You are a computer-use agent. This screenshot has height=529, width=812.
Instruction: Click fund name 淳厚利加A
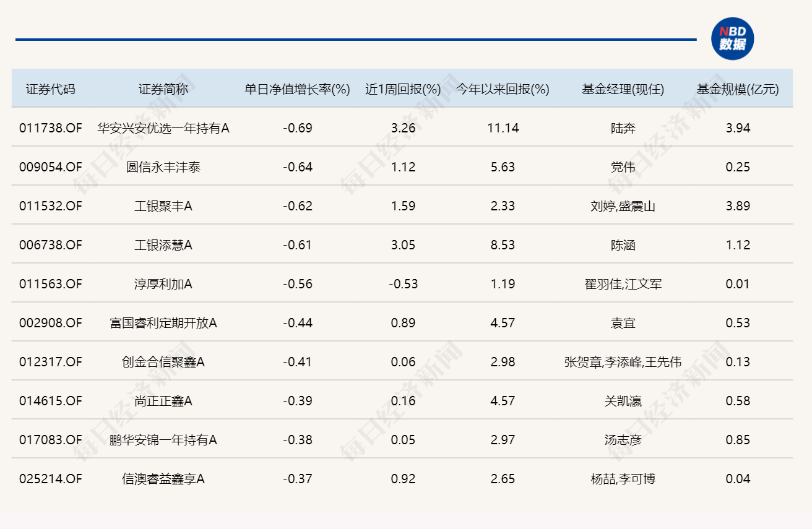tap(163, 284)
